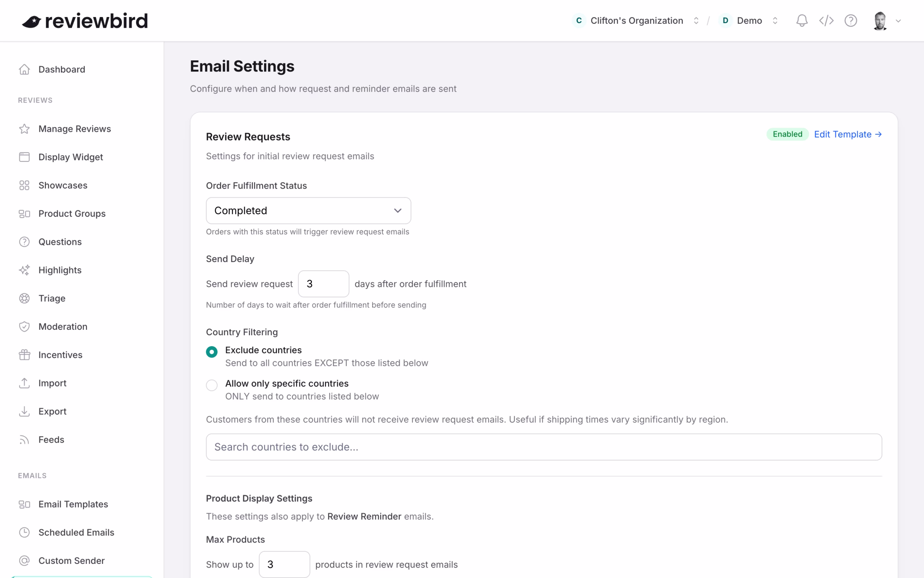
Task: Click the Email Settings heading
Action: [x=242, y=66]
